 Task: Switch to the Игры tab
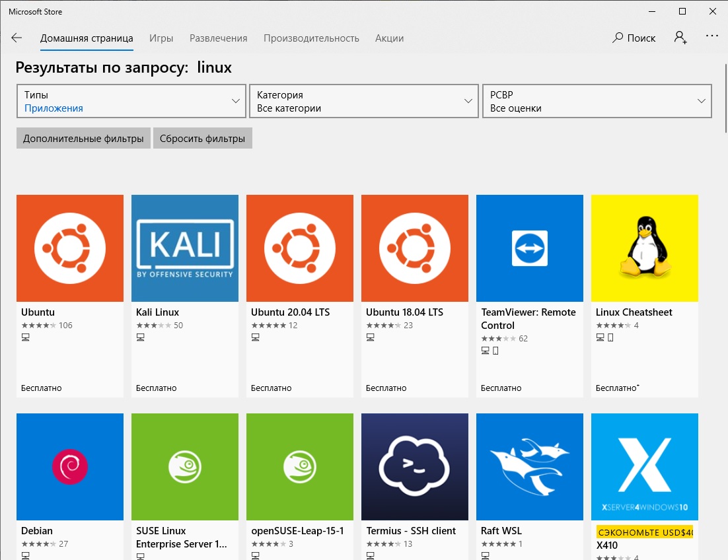coord(161,38)
